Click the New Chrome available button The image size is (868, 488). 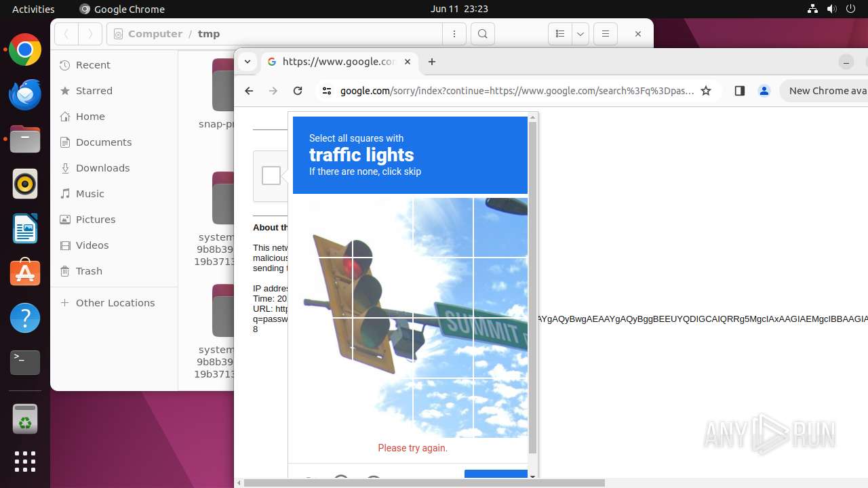click(824, 91)
